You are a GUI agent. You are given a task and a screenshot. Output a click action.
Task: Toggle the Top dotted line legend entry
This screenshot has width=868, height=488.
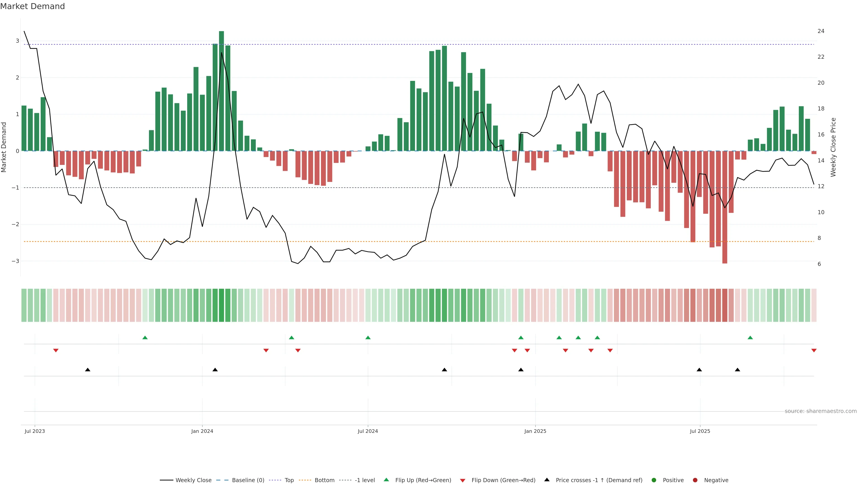pos(289,480)
